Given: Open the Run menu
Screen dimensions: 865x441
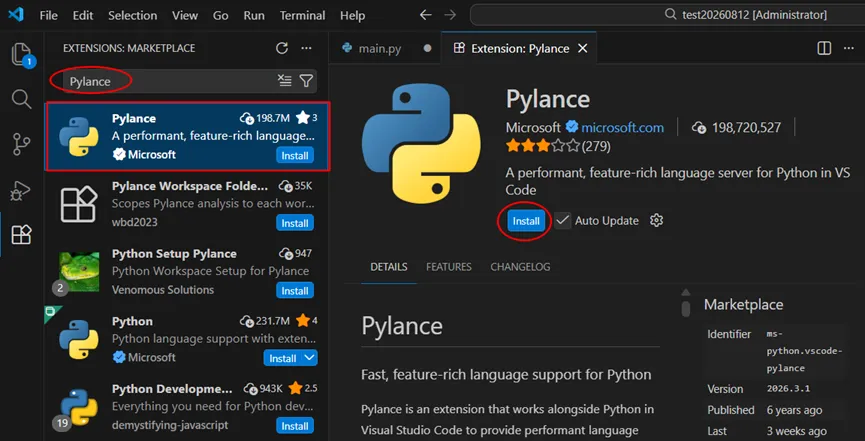Looking at the screenshot, I should click(x=254, y=15).
